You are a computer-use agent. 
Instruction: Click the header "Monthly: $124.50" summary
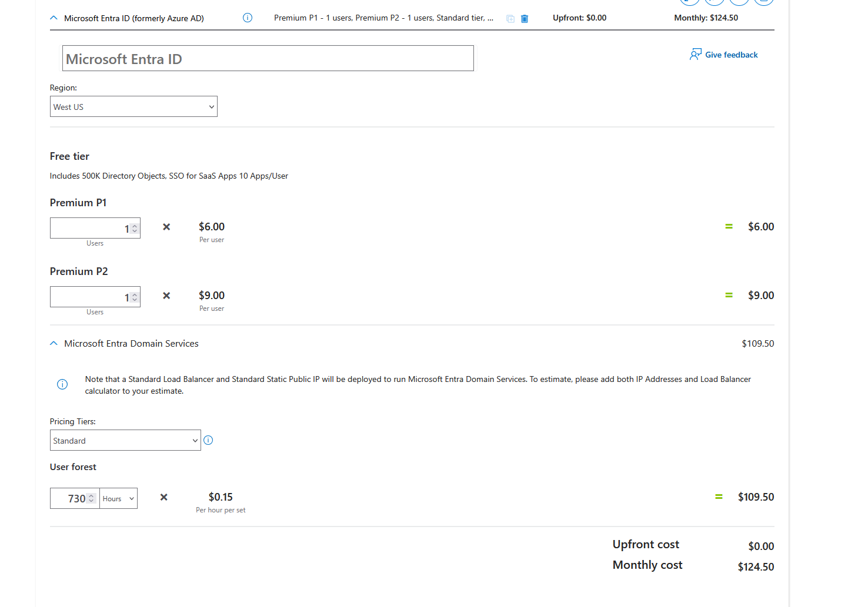coord(706,18)
